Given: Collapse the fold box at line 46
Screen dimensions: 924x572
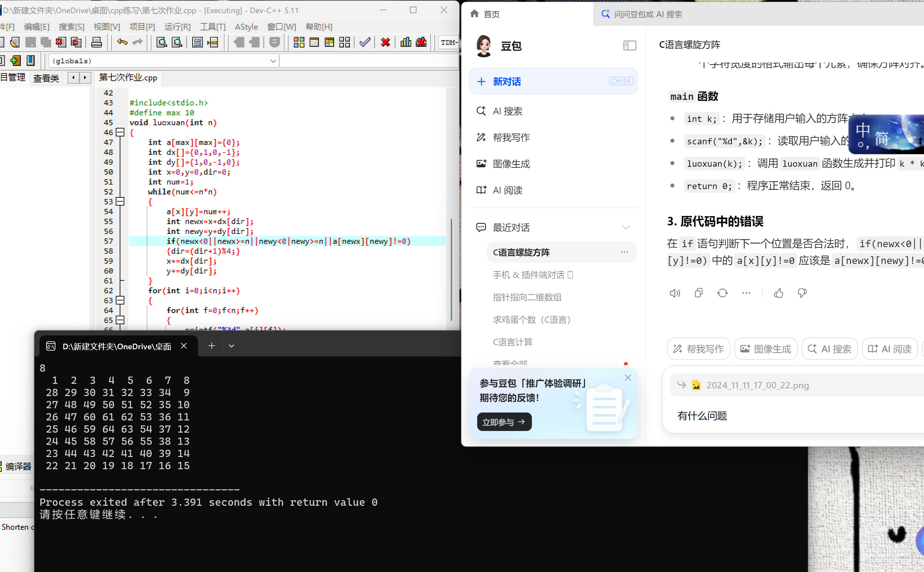Looking at the screenshot, I should click(x=120, y=132).
